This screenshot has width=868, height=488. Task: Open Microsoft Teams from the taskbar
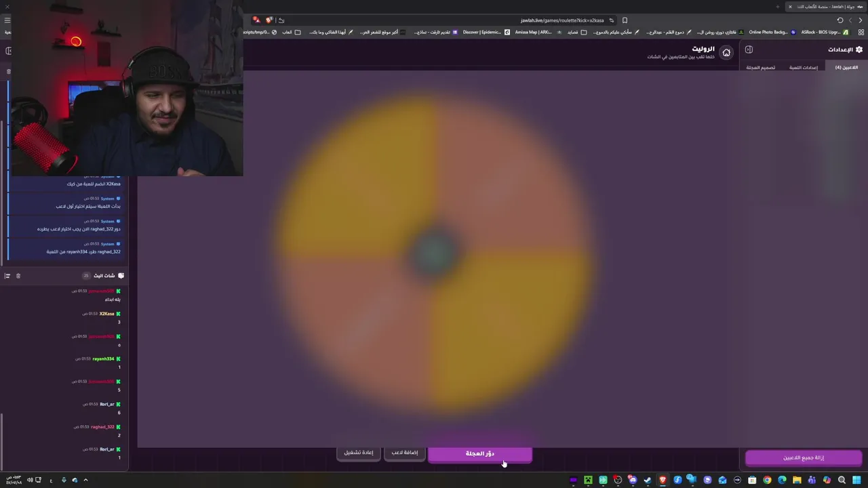(812, 480)
